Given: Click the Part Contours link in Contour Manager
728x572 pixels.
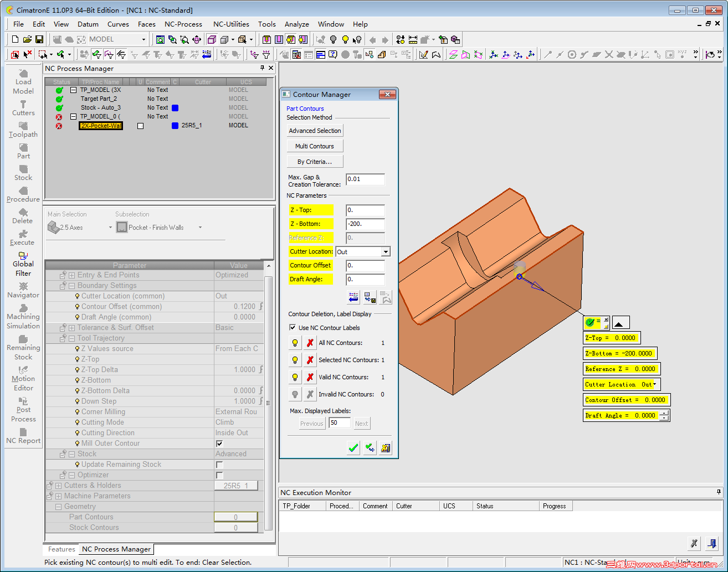Looking at the screenshot, I should coord(305,109).
